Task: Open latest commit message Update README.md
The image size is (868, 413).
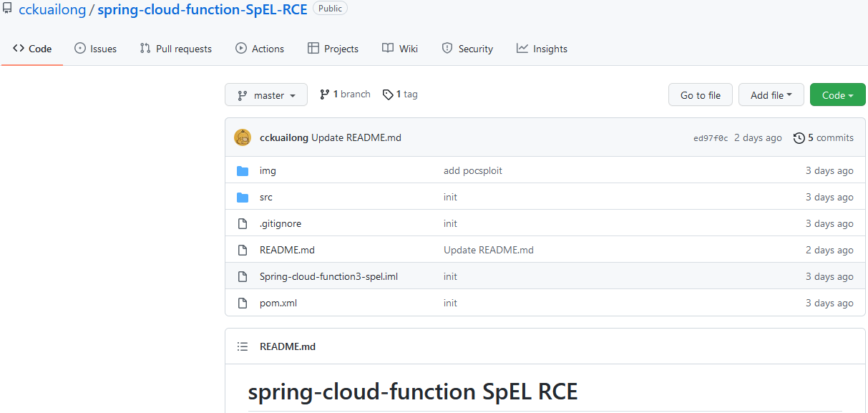Action: point(356,137)
